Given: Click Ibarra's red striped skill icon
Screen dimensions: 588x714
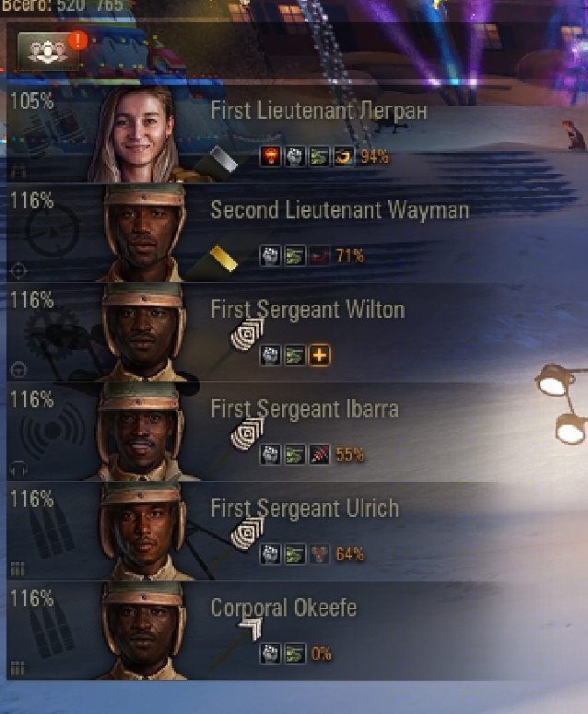Looking at the screenshot, I should click(x=319, y=454).
